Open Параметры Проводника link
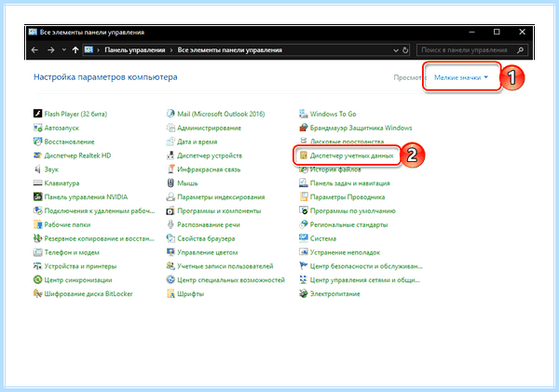 348,196
